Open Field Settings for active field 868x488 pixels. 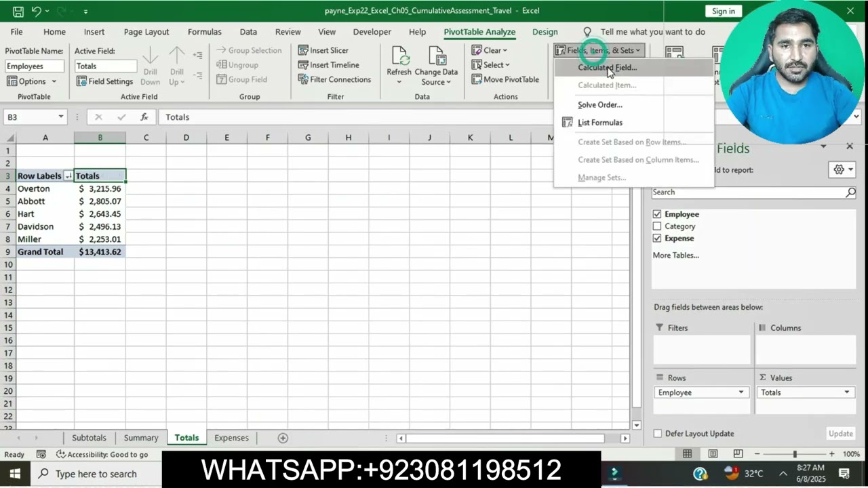tap(104, 81)
